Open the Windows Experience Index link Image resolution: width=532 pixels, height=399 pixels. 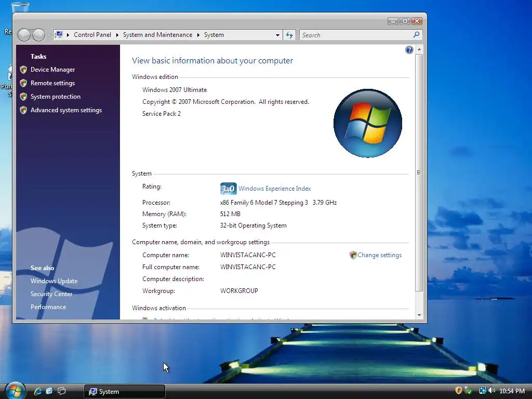[x=274, y=189]
